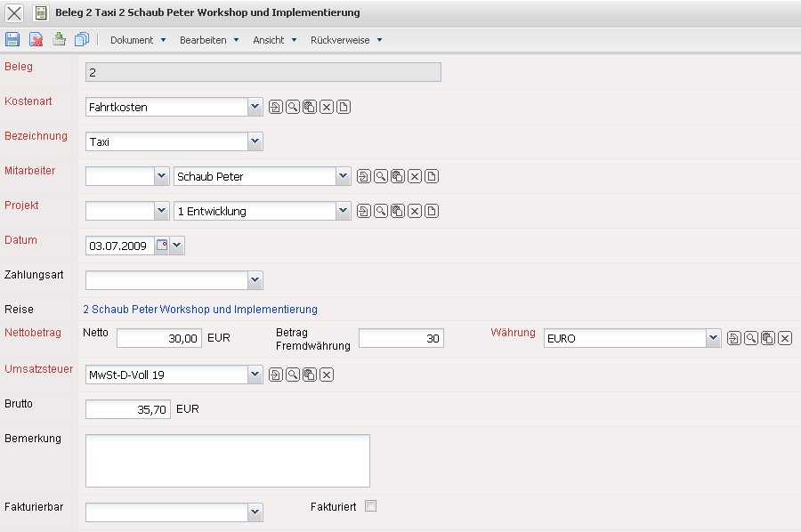
Task: Open the Bearbeiten menu
Action: click(209, 40)
